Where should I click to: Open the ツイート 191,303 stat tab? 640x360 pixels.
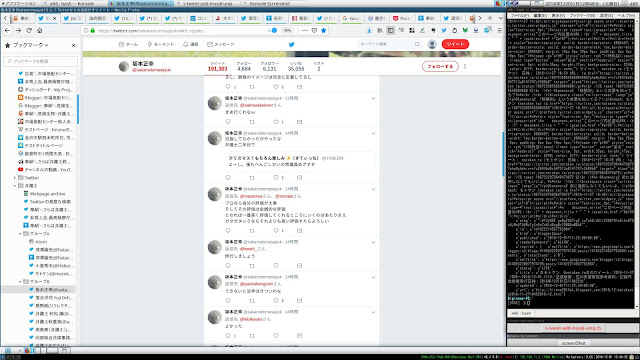pos(218,67)
